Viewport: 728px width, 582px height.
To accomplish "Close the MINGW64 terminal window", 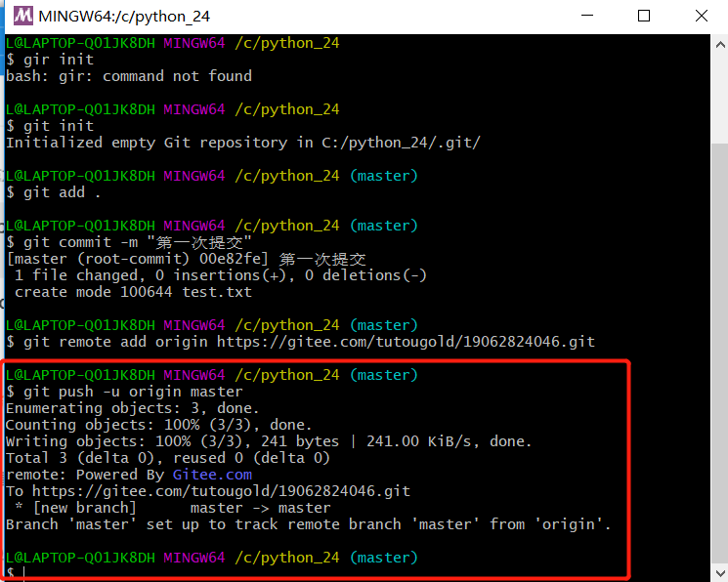I will 701,16.
